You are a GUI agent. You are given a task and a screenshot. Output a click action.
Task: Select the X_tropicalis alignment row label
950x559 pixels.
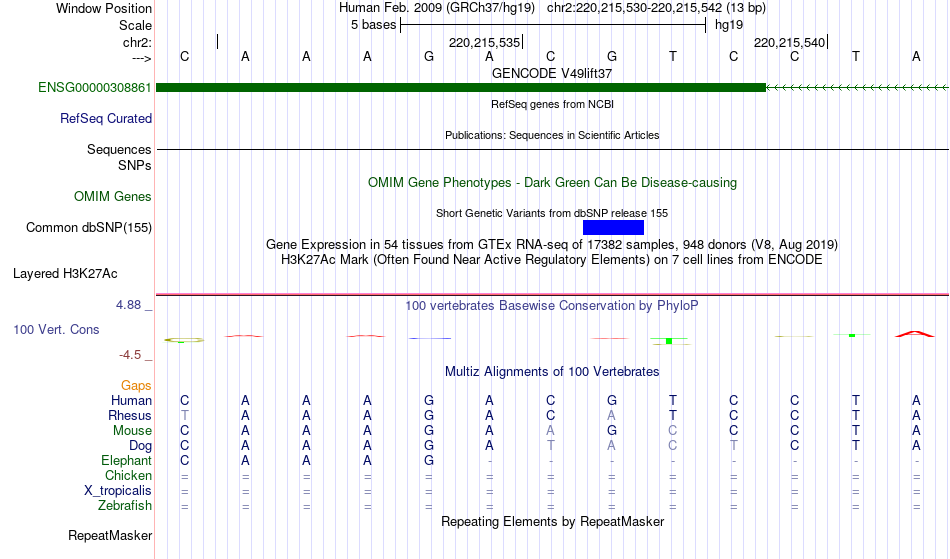coord(118,491)
